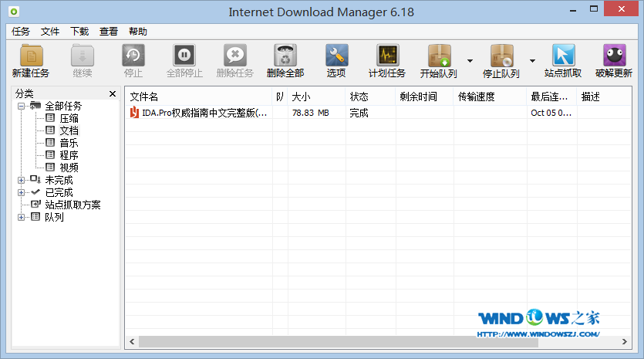The height and width of the screenshot is (359, 644).
Task: Expand the 队列 tree node
Action: [x=21, y=217]
